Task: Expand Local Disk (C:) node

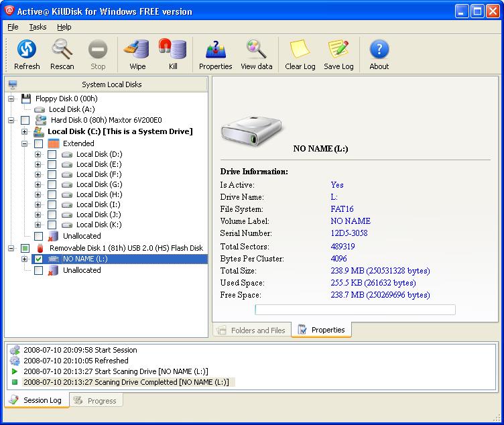Action: coord(24,132)
